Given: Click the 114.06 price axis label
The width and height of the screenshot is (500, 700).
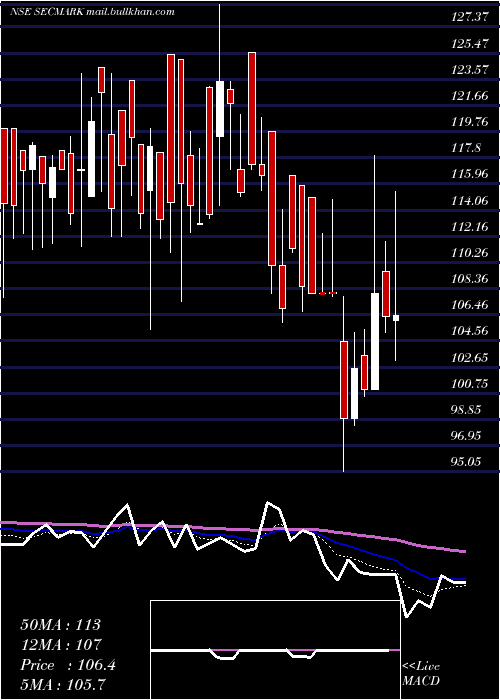Looking at the screenshot, I should coord(468,200).
